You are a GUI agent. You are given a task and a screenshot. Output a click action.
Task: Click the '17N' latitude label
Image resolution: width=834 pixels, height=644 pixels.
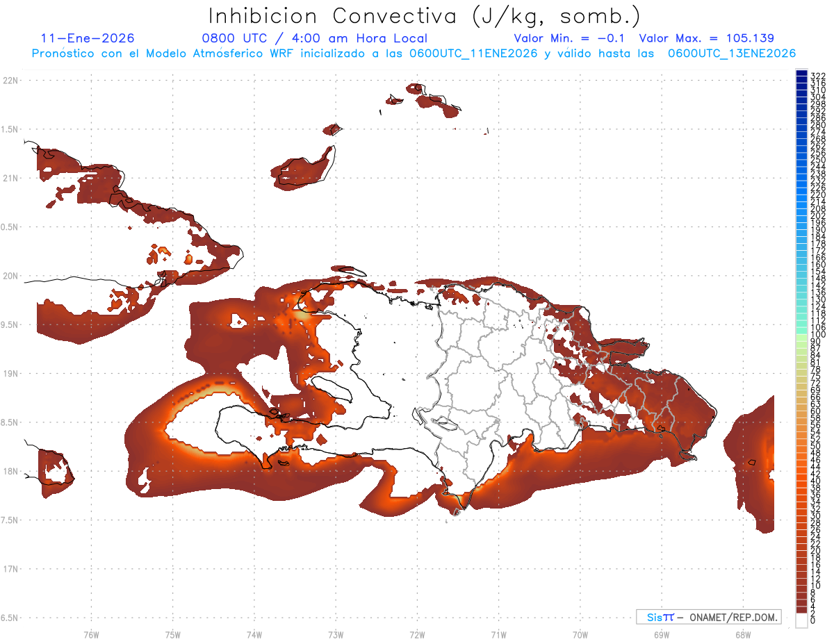[11, 570]
